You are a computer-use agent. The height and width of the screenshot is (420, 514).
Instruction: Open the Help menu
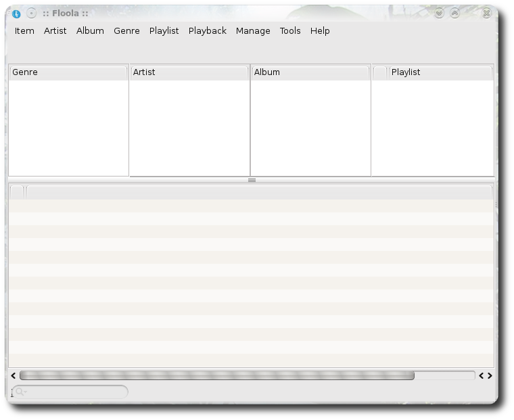pyautogui.click(x=320, y=31)
